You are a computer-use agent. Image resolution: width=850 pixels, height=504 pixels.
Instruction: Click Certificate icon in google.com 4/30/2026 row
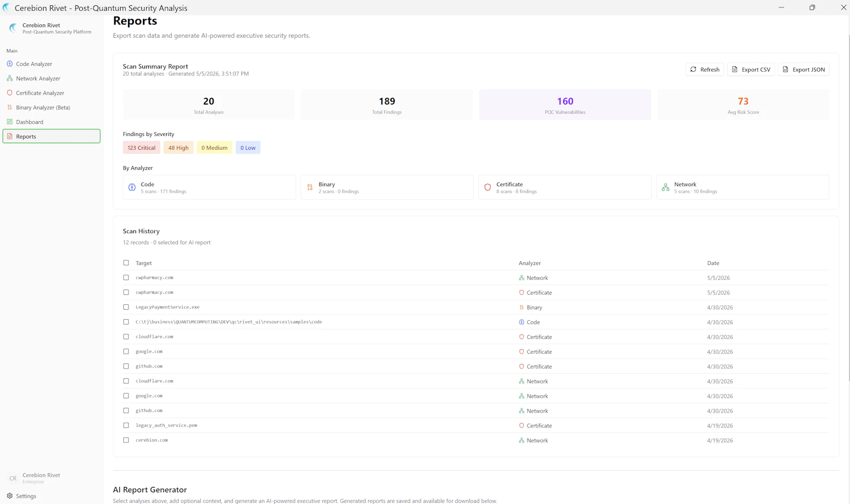coord(522,352)
